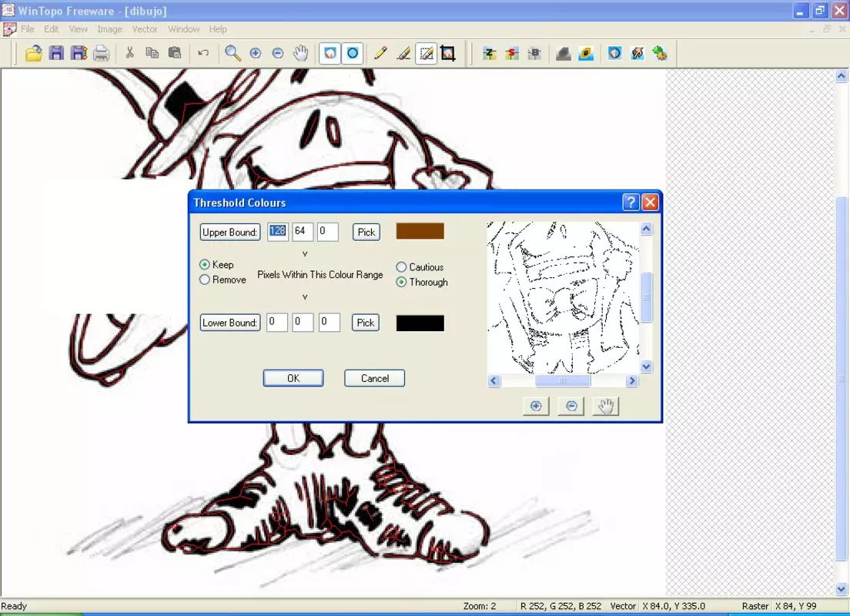The height and width of the screenshot is (616, 850).
Task: Click the Upper Bound red value field 128
Action: point(277,232)
